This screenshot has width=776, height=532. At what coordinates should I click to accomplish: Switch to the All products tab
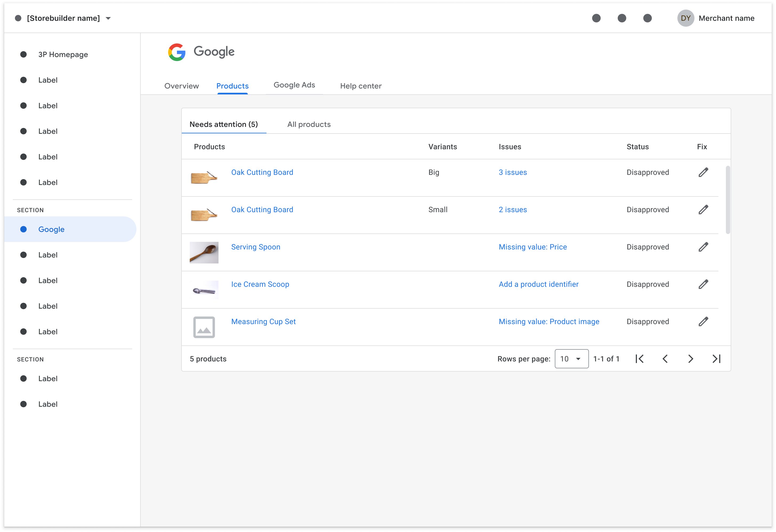point(309,124)
